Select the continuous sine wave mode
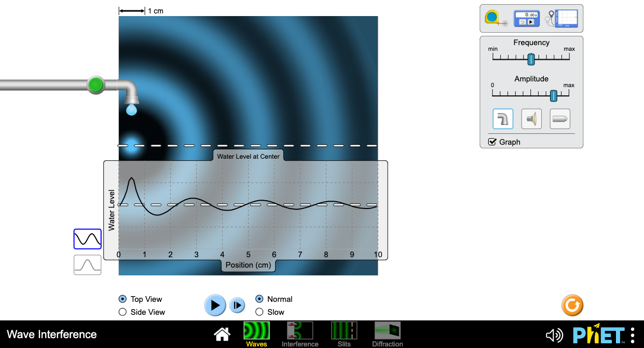 point(87,239)
